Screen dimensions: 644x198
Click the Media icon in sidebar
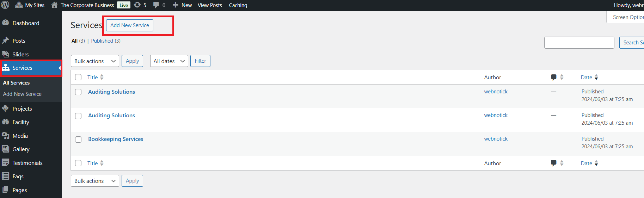click(5, 136)
